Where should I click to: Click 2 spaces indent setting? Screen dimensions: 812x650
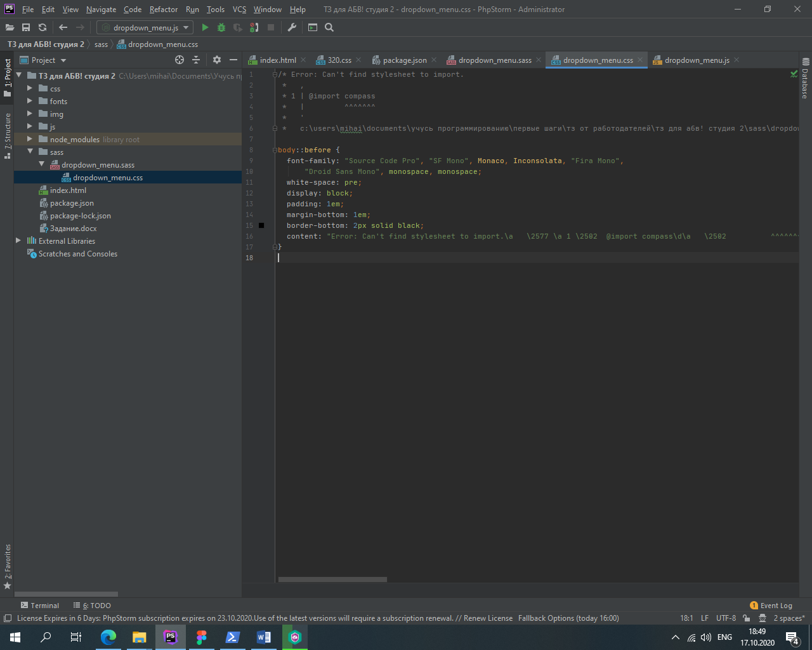point(789,618)
